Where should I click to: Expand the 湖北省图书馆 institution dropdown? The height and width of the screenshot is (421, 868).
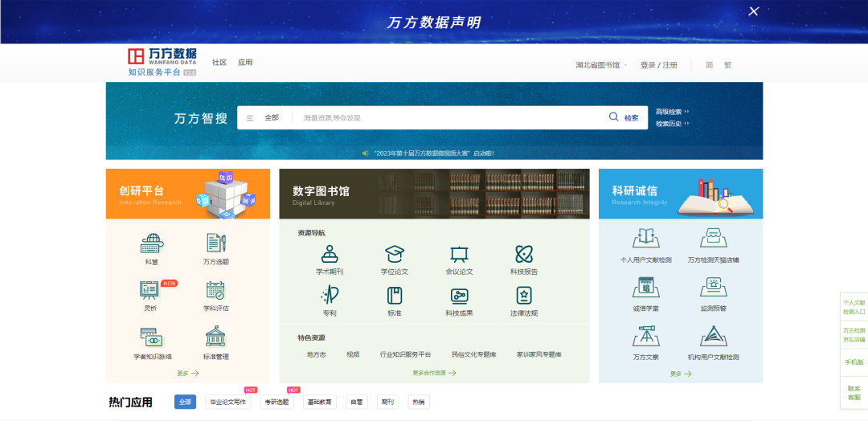(x=601, y=65)
